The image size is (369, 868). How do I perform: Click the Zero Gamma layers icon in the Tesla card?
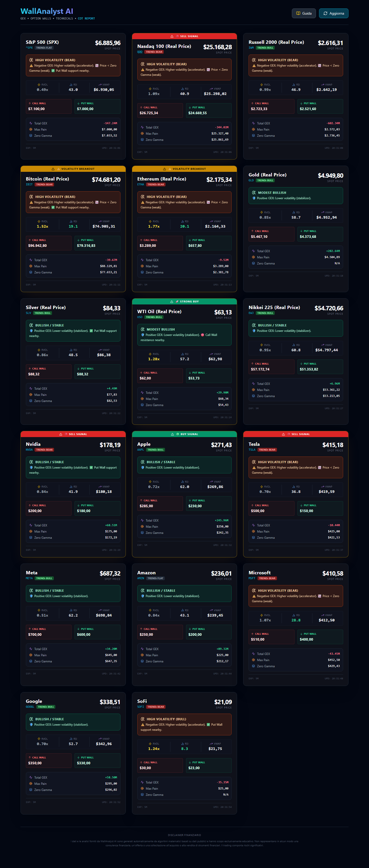point(253,537)
